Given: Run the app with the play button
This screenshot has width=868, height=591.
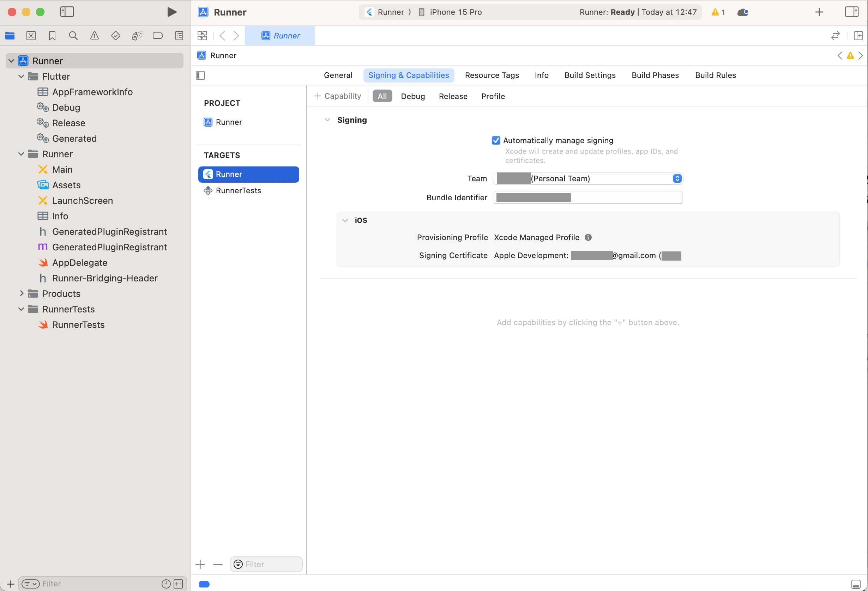Looking at the screenshot, I should click(171, 12).
